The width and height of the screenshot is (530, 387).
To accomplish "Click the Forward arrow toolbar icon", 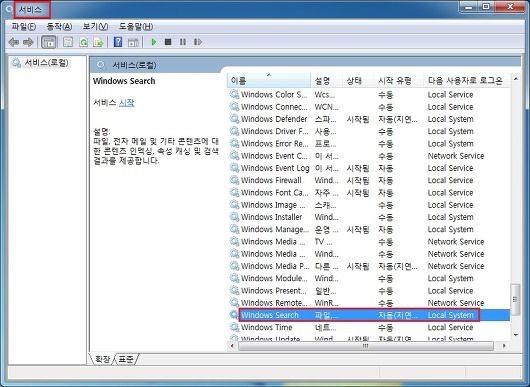I will pyautogui.click(x=28, y=42).
